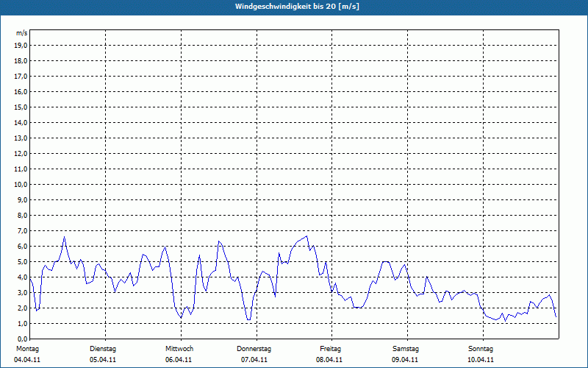588x368 pixels.
Task: Click the 4,0 axis value
Action: point(23,277)
